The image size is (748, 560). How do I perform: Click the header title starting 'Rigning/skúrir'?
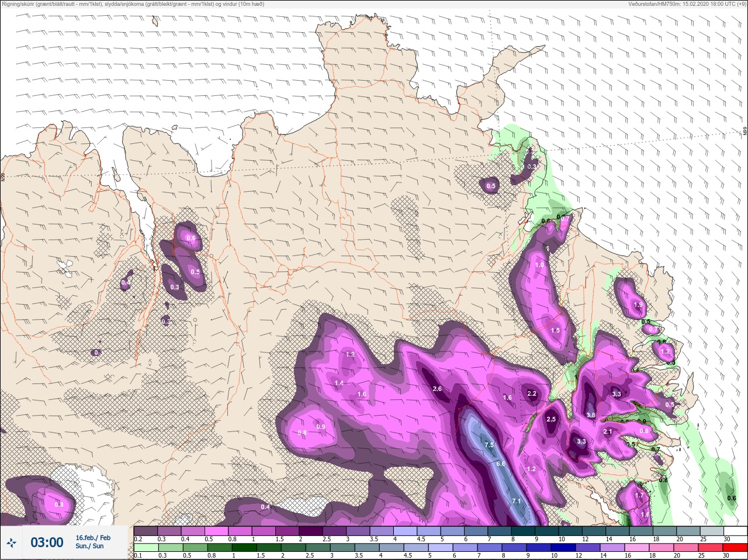point(133,4)
